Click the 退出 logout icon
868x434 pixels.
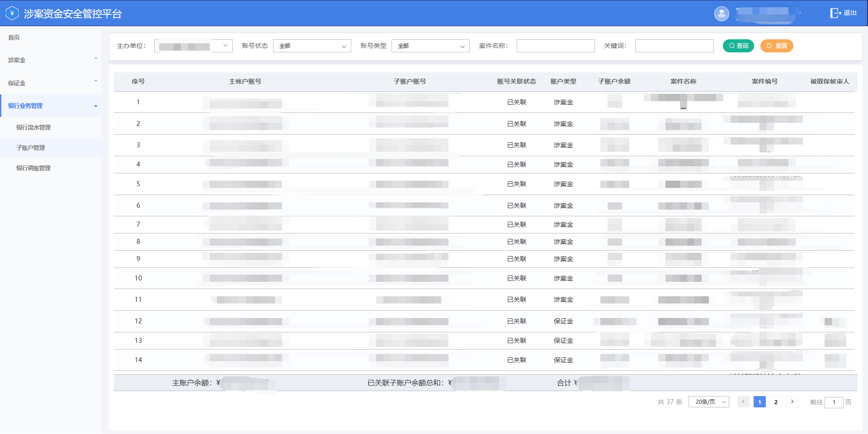click(835, 13)
